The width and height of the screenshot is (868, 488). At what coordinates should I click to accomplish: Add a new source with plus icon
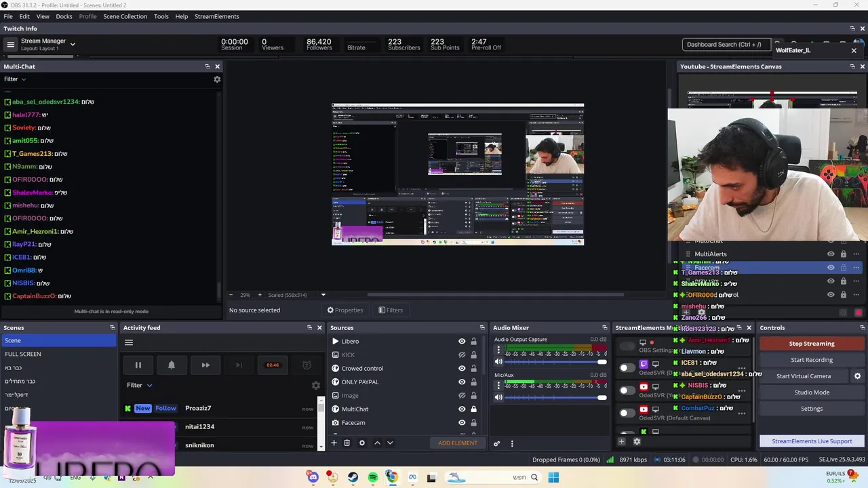pos(334,443)
